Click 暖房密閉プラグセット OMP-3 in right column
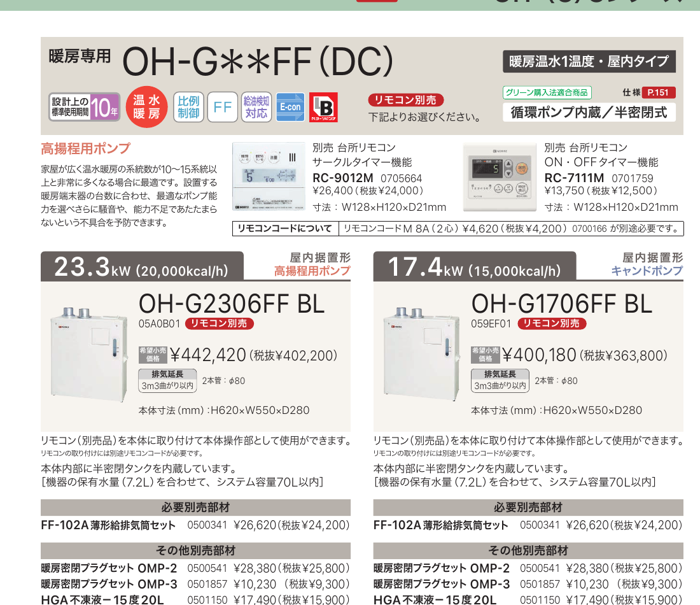 [x=442, y=584]
